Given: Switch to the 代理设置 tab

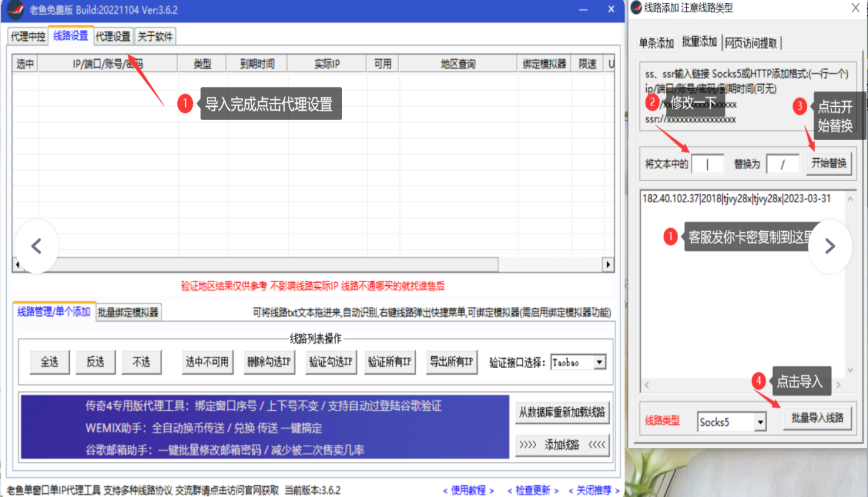Looking at the screenshot, I should click(113, 36).
